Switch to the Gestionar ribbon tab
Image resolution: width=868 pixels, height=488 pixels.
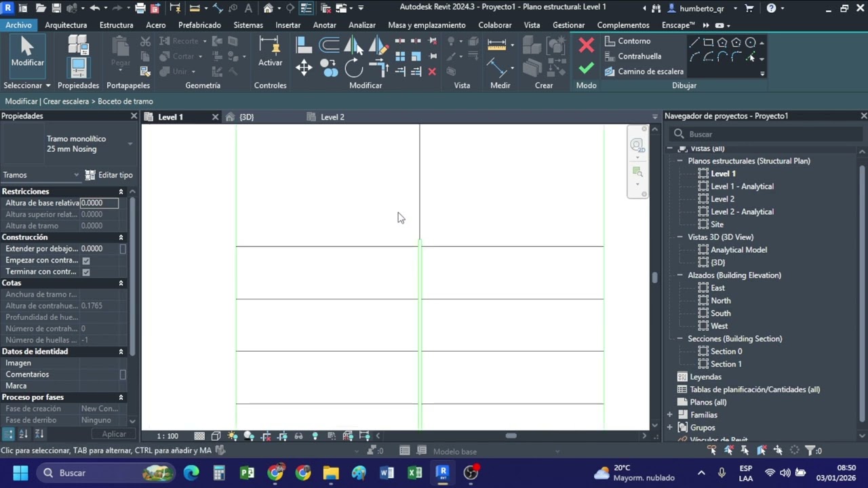568,25
